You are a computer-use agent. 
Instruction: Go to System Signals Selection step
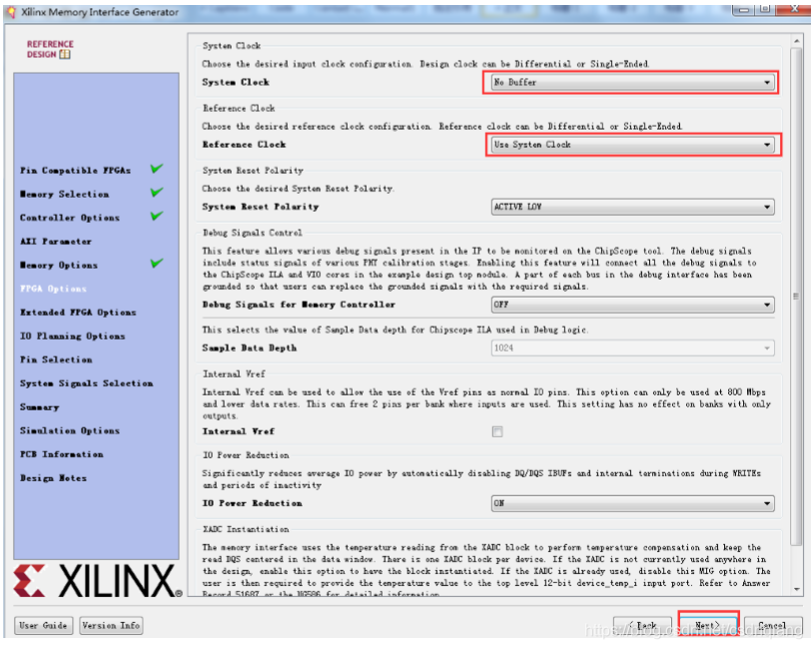(86, 383)
